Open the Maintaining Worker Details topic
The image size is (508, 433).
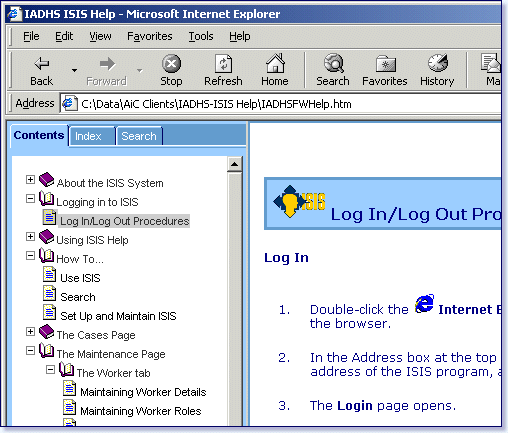[x=143, y=392]
